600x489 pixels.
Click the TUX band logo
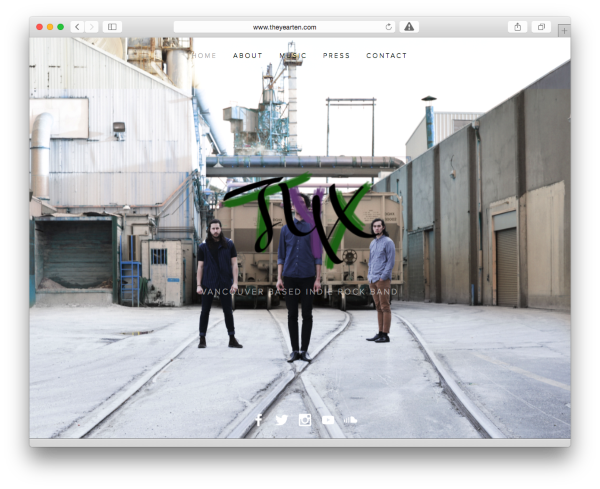coord(298,220)
